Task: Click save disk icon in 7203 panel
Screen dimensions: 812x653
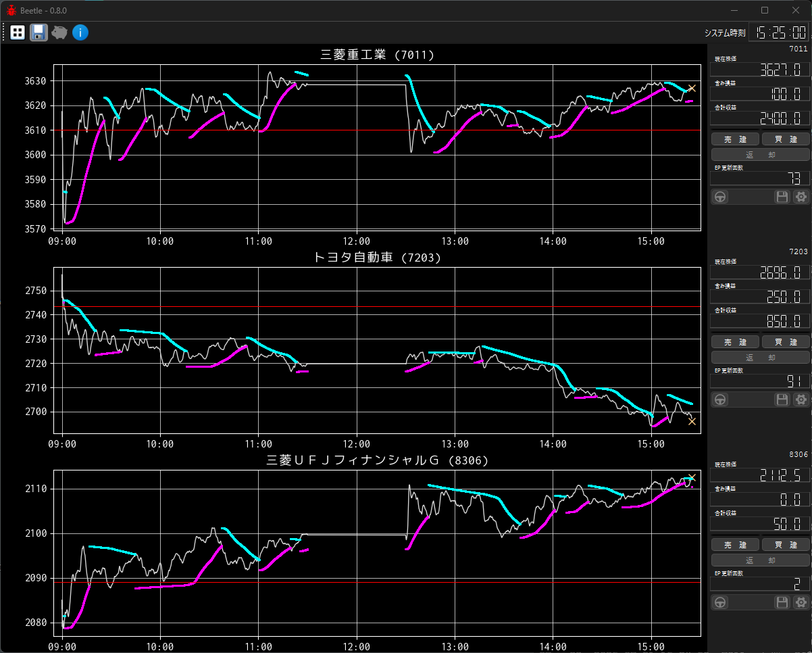Action: pyautogui.click(x=782, y=400)
